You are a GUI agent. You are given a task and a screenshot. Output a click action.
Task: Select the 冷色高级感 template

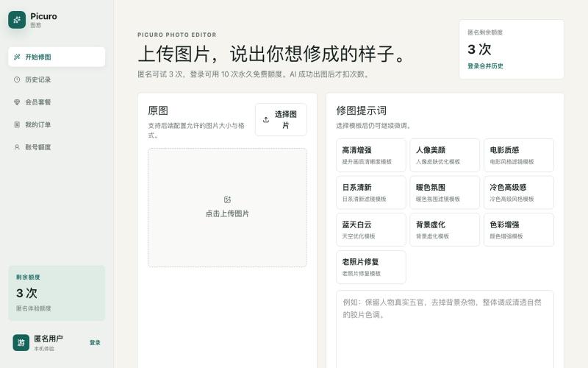tap(519, 193)
